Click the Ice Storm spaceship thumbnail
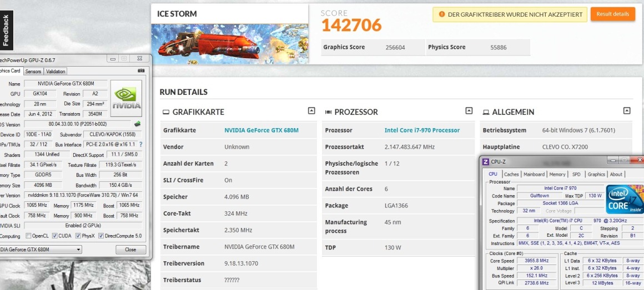Image resolution: width=644 pixels, height=290 pixels. coord(230,44)
